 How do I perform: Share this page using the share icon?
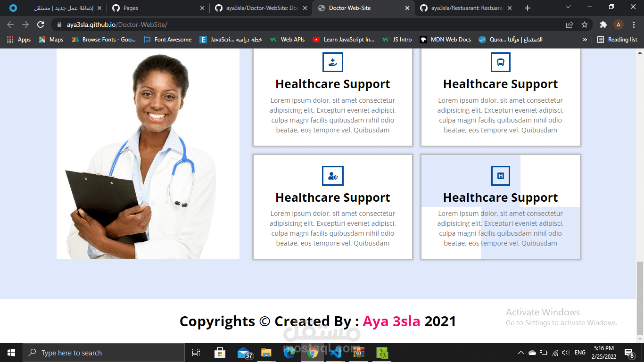[x=570, y=25]
